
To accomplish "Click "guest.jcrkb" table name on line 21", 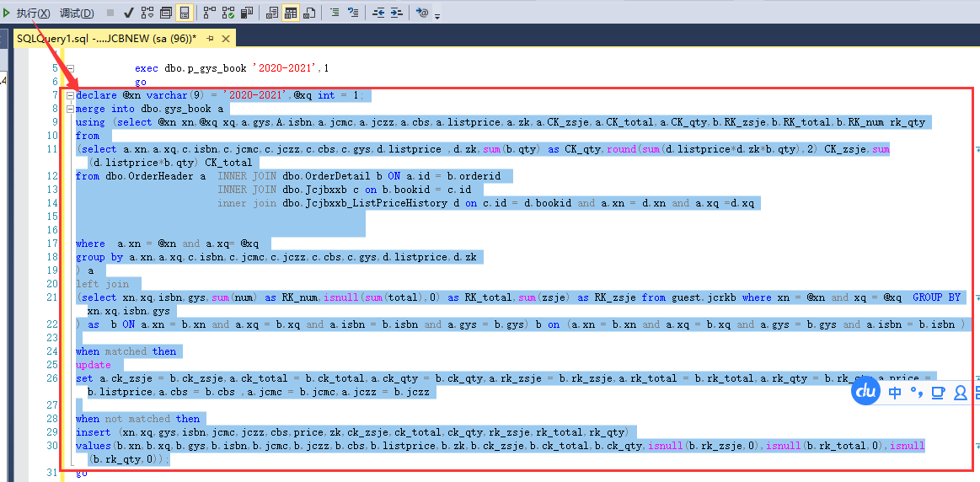I will pyautogui.click(x=703, y=297).
